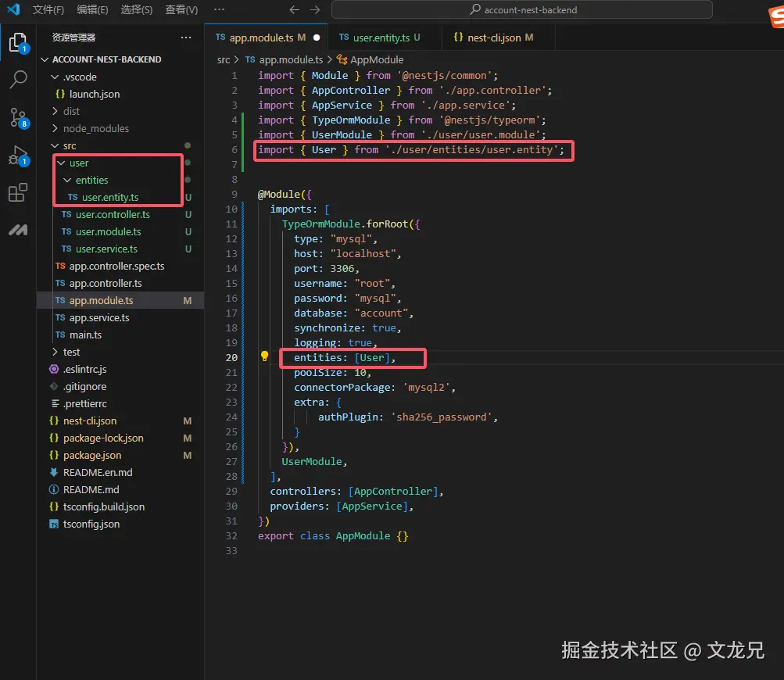Open README.md file

coord(120,489)
